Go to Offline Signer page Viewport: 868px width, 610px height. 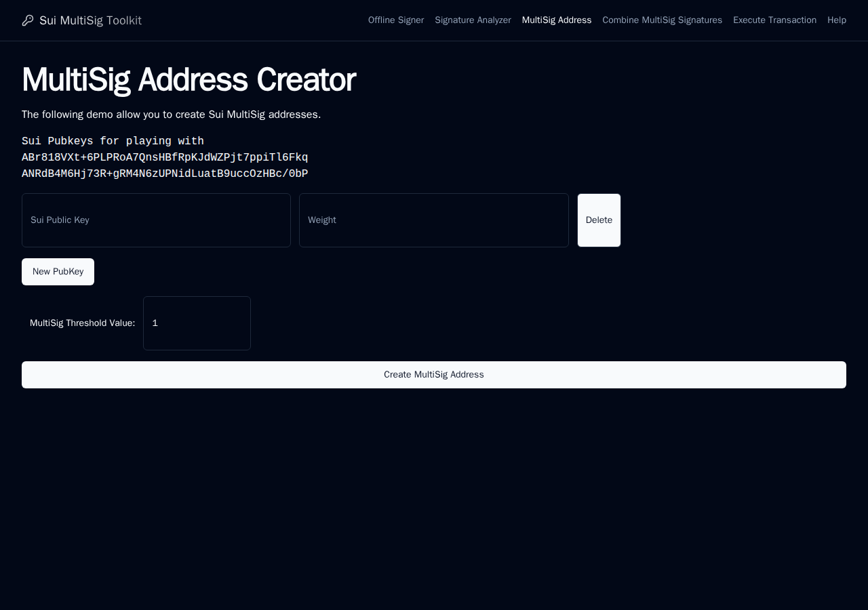[x=396, y=20]
